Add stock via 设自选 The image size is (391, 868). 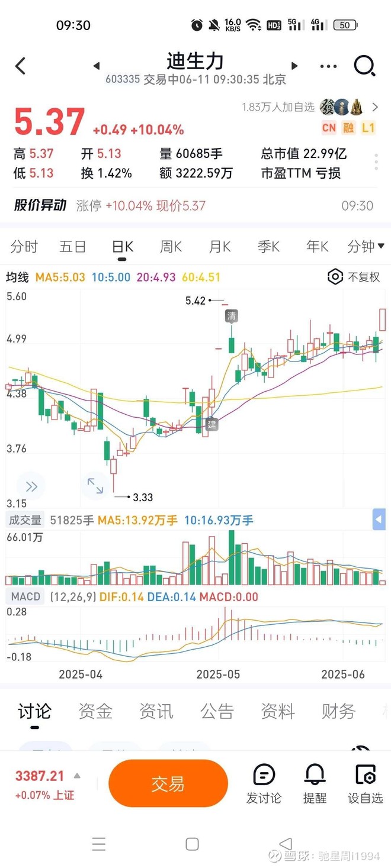coord(366,785)
